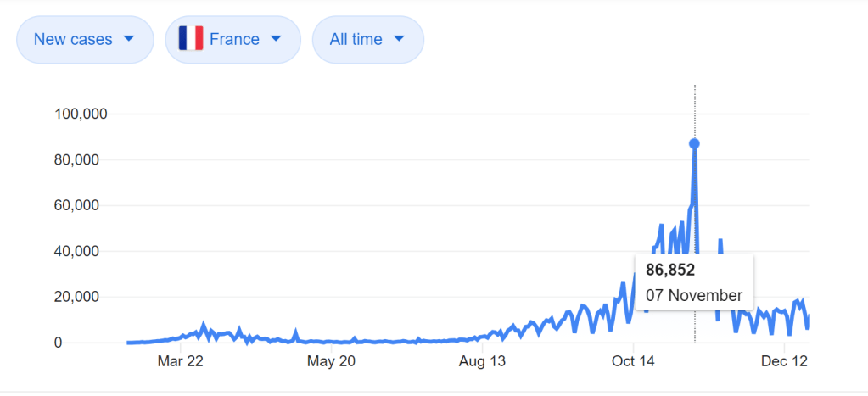Click the 07 November tooltip date
Viewport: 868px width, 396px height.
[694, 295]
